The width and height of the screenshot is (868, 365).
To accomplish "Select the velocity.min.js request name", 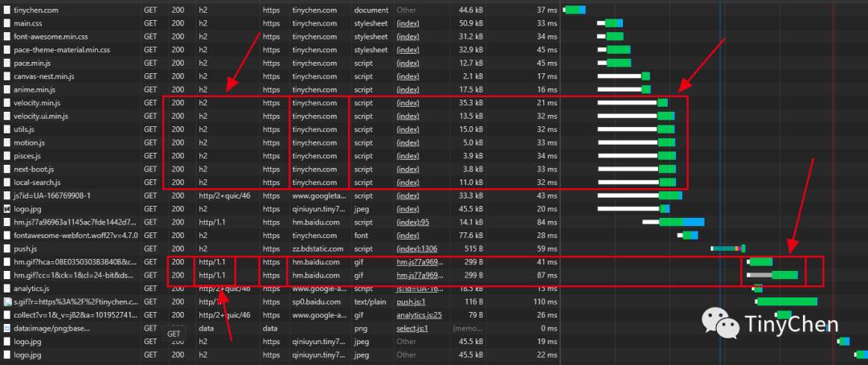I will coord(37,102).
